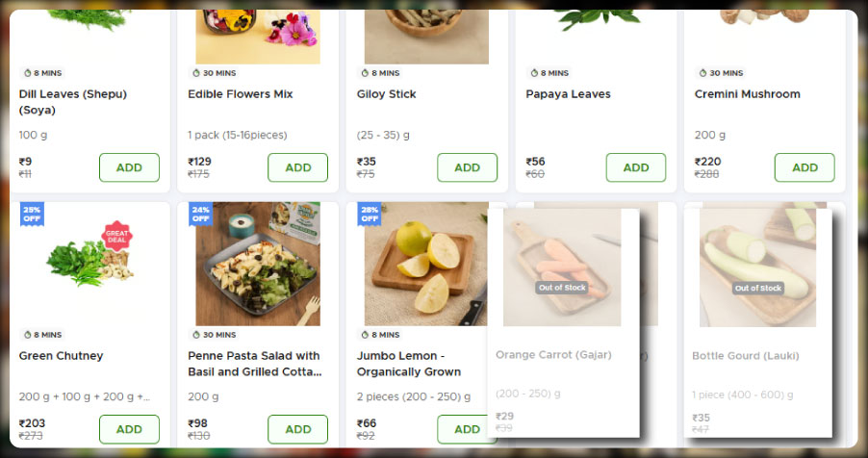This screenshot has width=868, height=458.
Task: Open the Orange Carrot (Gajar) product title
Action: click(x=553, y=355)
